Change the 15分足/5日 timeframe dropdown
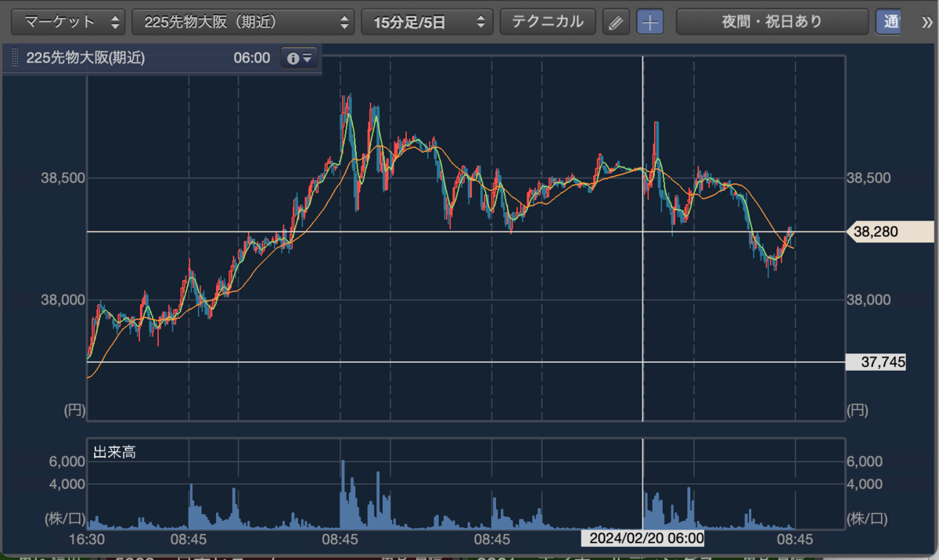Screen dimensions: 939x560 point(426,22)
